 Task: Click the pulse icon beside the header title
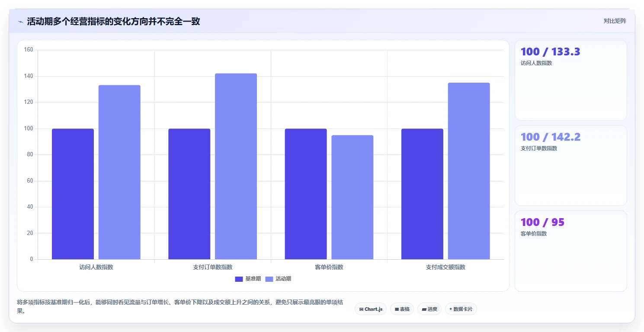click(20, 22)
